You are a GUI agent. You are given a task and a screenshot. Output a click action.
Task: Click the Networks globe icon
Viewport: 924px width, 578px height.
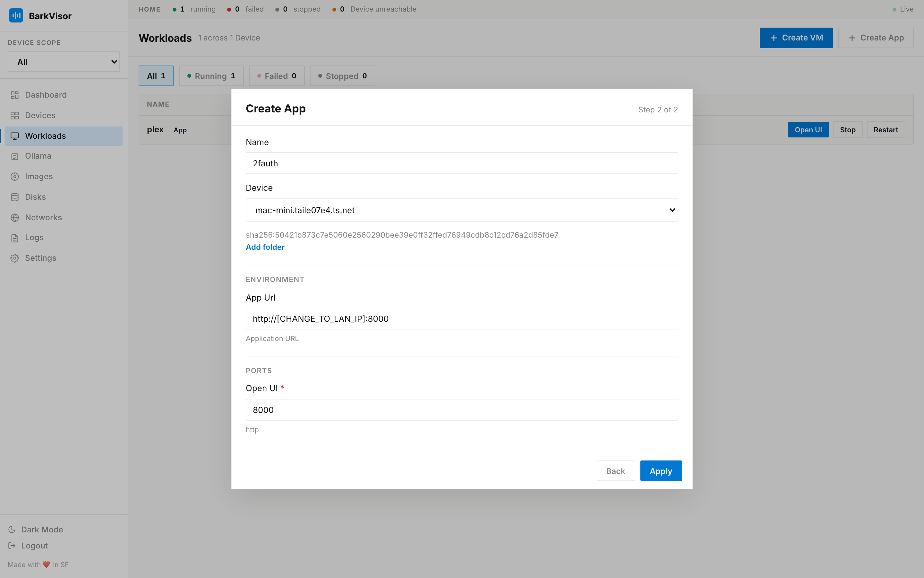coord(14,217)
